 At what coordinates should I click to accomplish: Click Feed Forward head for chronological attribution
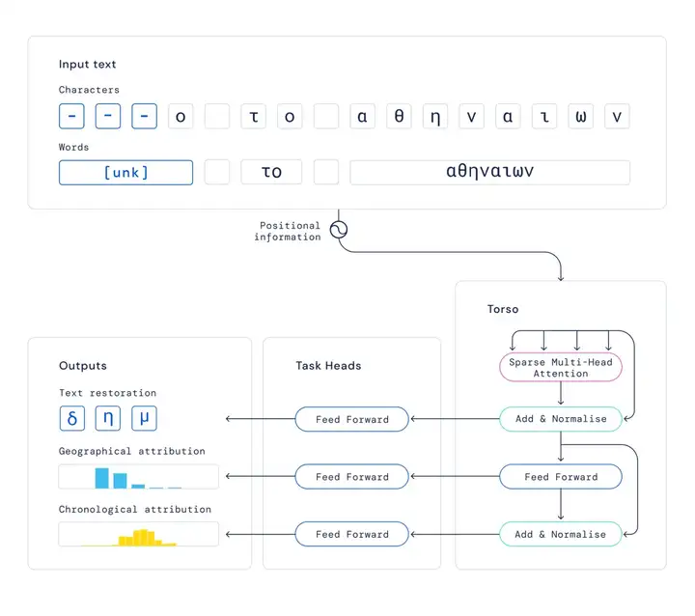pyautogui.click(x=352, y=534)
